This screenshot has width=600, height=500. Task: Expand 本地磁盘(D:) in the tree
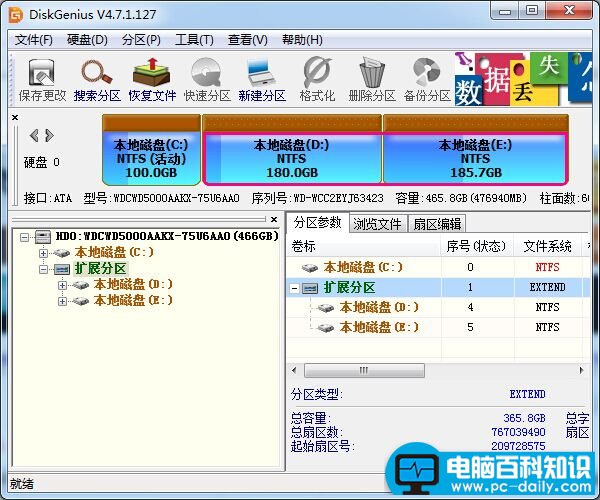tap(62, 285)
